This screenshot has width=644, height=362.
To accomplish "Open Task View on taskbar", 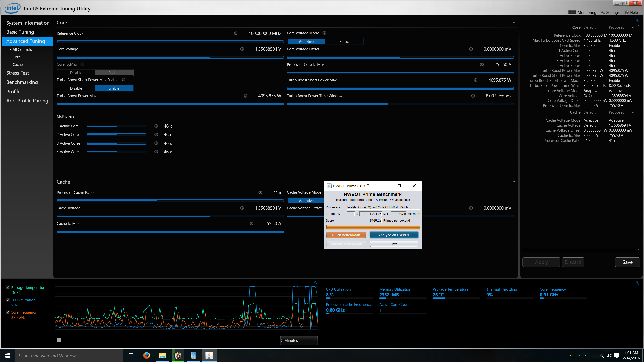I will (131, 355).
